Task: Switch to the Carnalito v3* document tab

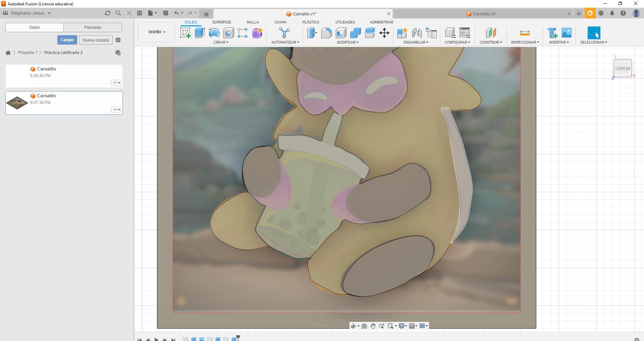Action: pos(482,14)
